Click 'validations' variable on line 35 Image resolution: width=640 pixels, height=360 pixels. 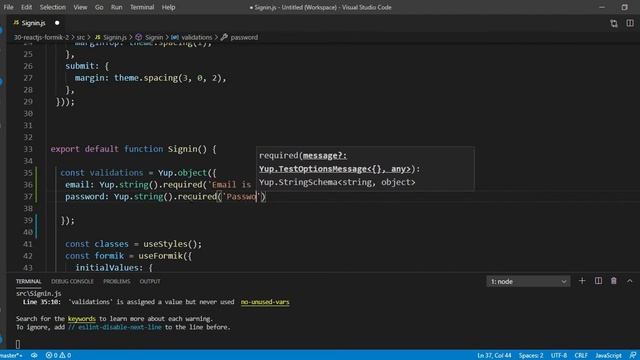tap(116, 173)
